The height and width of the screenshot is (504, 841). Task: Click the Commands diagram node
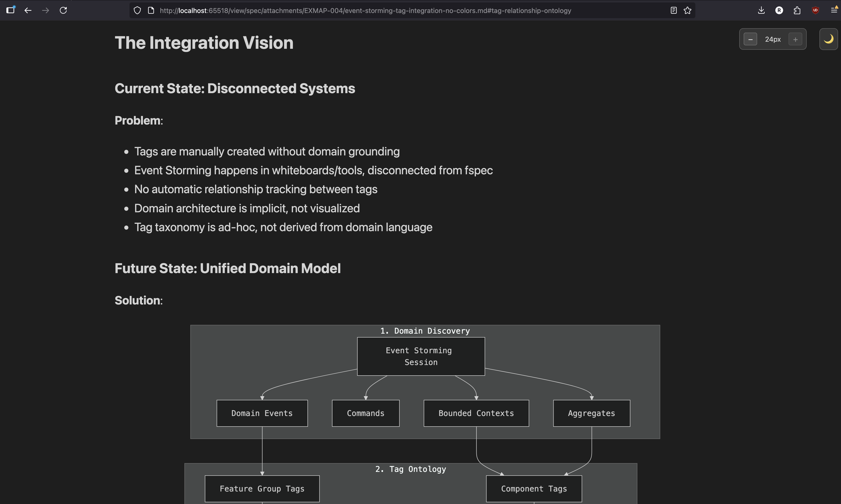(x=366, y=413)
